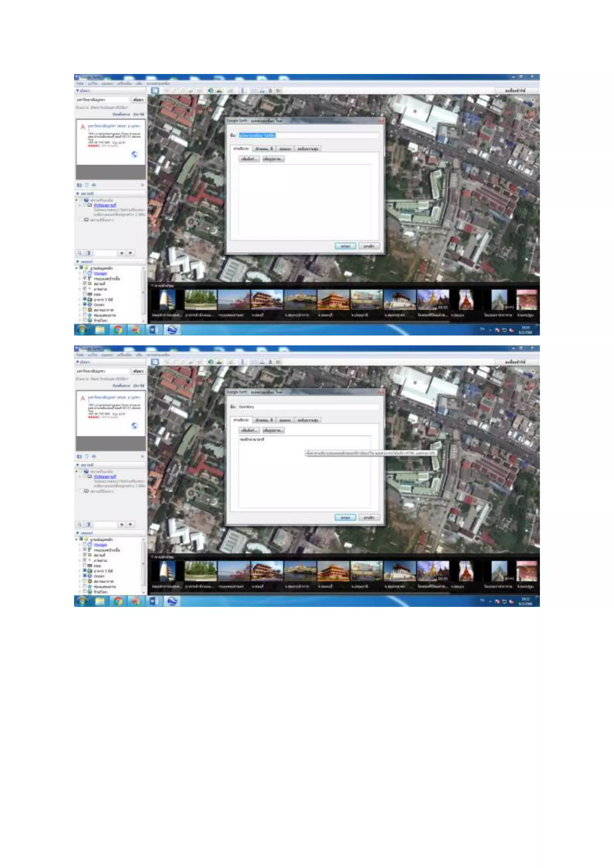The width and height of the screenshot is (614, 868).
Task: Collapse places panel header in upper window
Action: [x=78, y=194]
